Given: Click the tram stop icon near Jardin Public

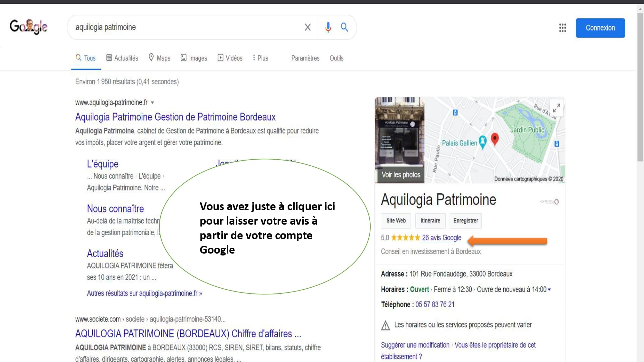Looking at the screenshot, I should click(557, 144).
